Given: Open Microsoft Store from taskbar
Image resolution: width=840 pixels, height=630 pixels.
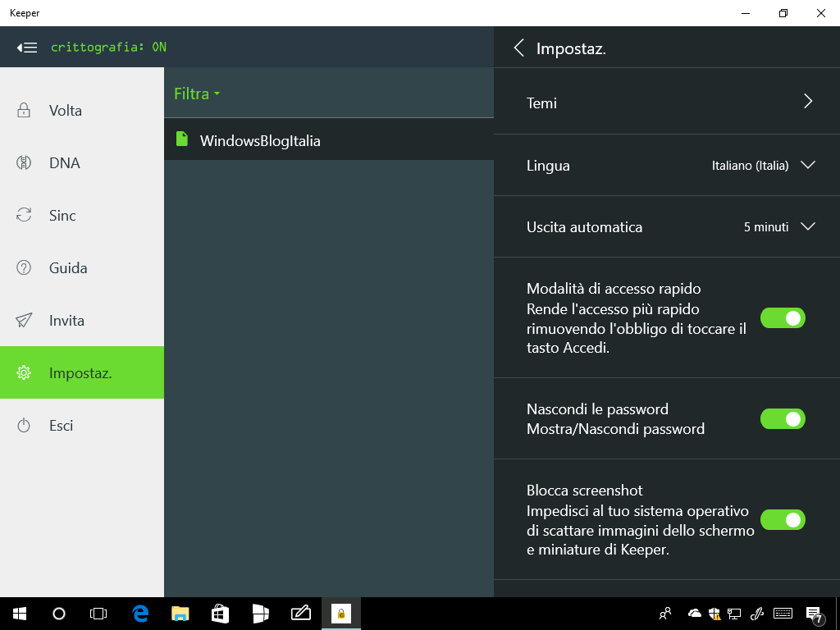Looking at the screenshot, I should click(220, 614).
